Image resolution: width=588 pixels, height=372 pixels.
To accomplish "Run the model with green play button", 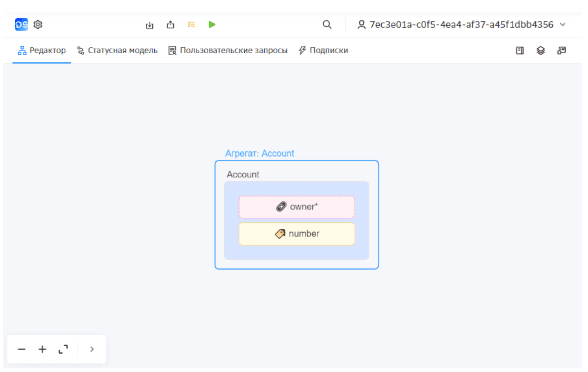I will click(x=212, y=25).
